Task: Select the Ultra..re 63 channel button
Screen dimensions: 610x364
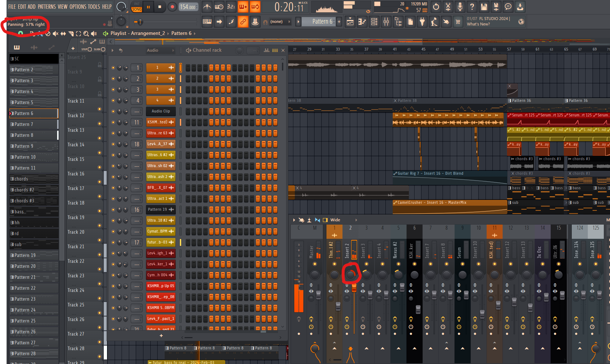Action: (161, 133)
